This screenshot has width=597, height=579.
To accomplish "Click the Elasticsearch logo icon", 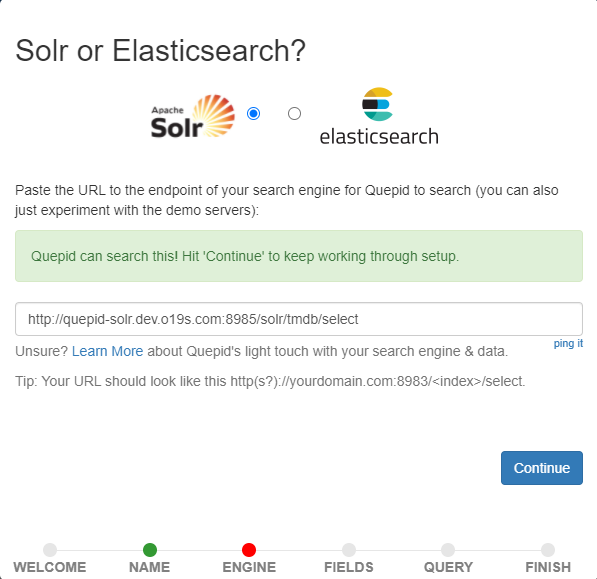I will [x=378, y=104].
